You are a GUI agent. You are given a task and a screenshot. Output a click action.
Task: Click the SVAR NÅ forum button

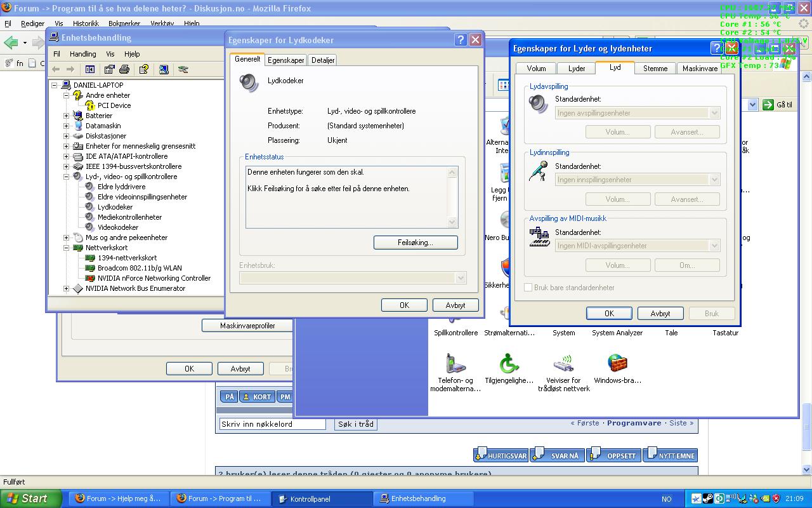pyautogui.click(x=557, y=455)
